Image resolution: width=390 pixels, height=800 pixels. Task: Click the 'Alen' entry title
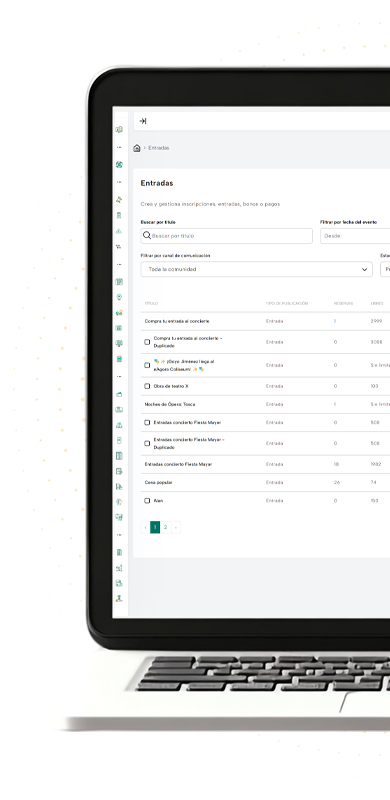(x=158, y=501)
